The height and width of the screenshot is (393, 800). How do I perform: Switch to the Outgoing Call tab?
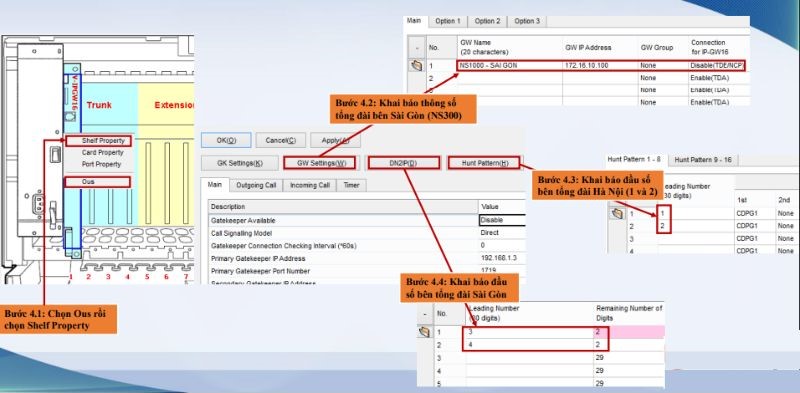pos(256,186)
